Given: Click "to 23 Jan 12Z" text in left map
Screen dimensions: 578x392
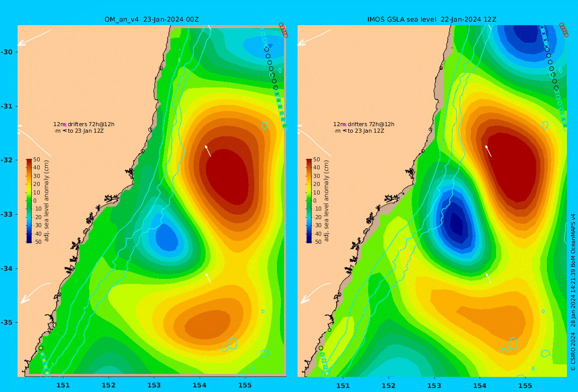Looking at the screenshot, I should click(85, 131).
